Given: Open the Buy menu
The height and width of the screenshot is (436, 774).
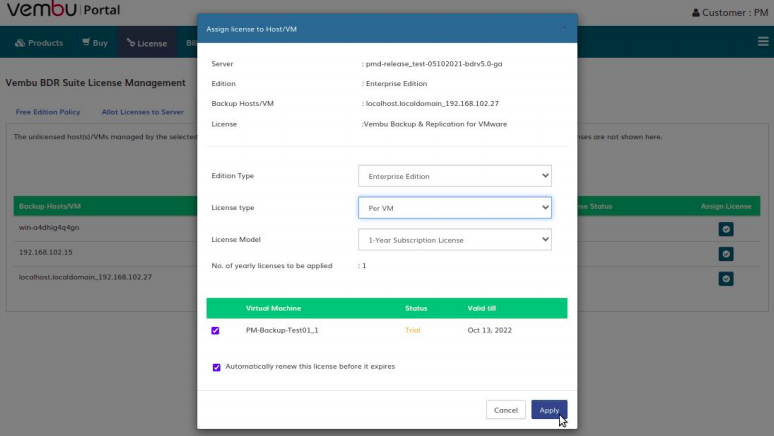Looking at the screenshot, I should point(95,43).
